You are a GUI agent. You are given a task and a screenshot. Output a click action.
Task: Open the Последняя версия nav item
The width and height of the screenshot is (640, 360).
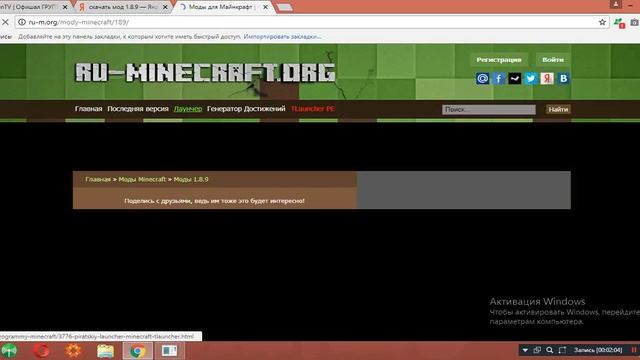click(x=138, y=109)
